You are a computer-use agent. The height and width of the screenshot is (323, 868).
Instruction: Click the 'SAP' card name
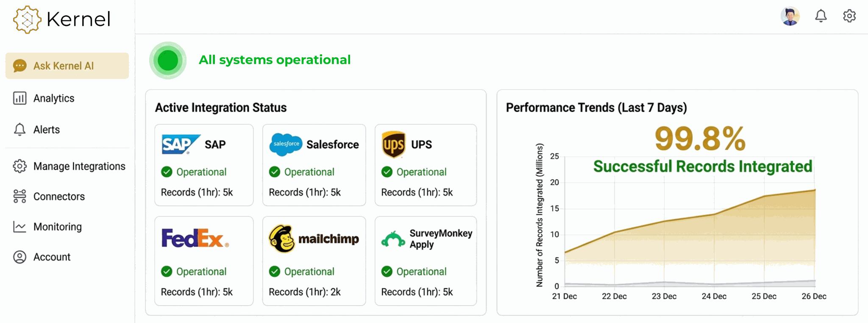click(215, 145)
